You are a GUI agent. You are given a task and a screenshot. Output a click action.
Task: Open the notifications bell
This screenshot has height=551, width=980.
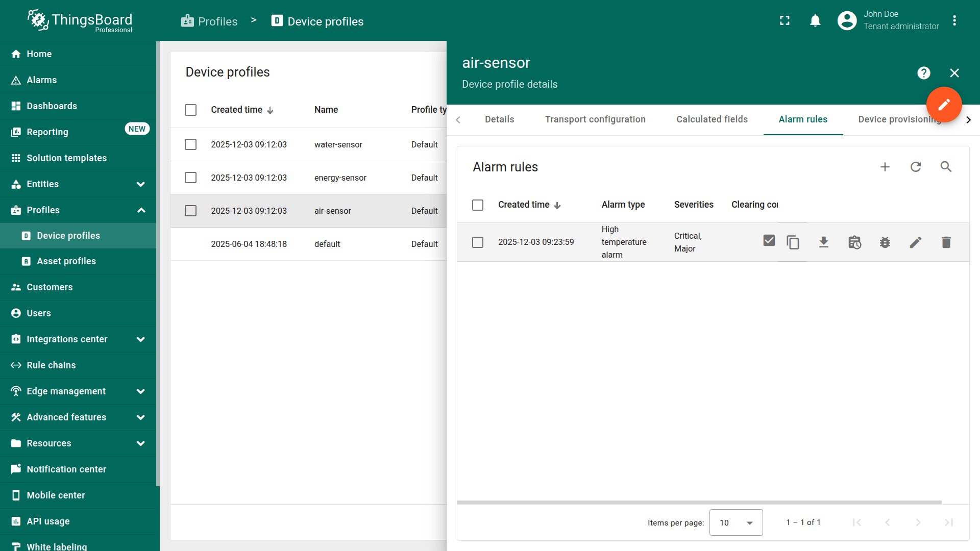click(815, 21)
